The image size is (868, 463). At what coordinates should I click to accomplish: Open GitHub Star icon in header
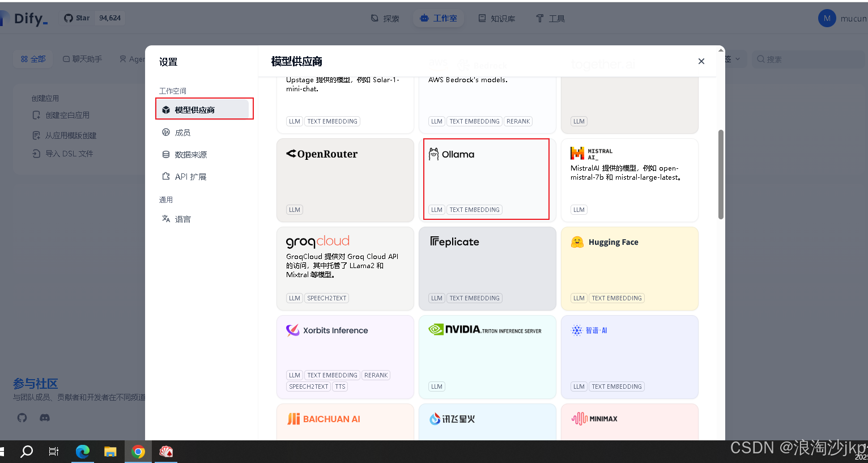tap(69, 18)
